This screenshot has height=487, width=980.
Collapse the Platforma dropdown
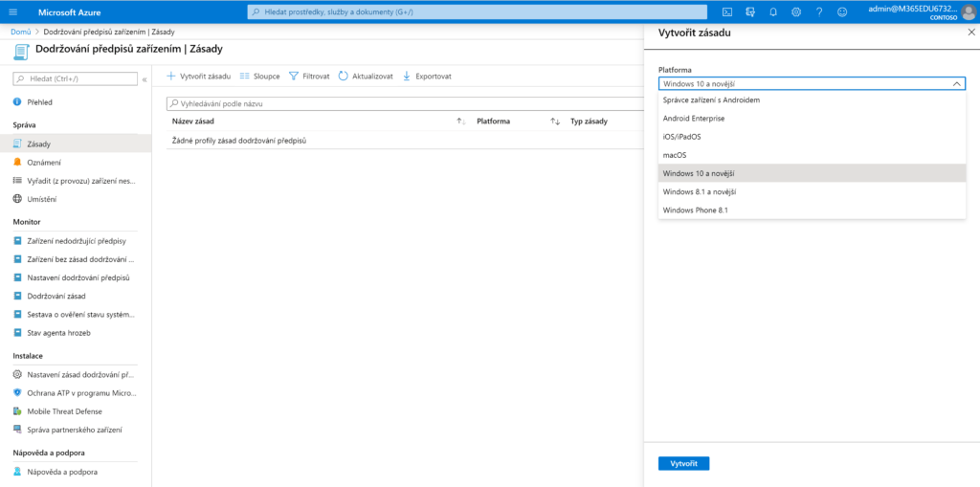(957, 84)
